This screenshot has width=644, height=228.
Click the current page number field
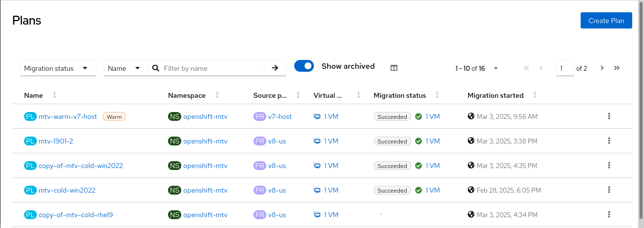[x=564, y=68]
